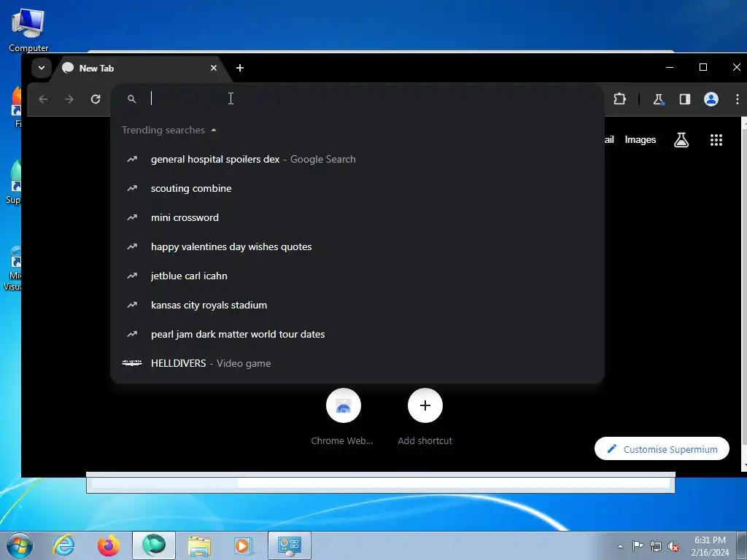Launch Firefox from the taskbar
747x560 pixels.
109,545
